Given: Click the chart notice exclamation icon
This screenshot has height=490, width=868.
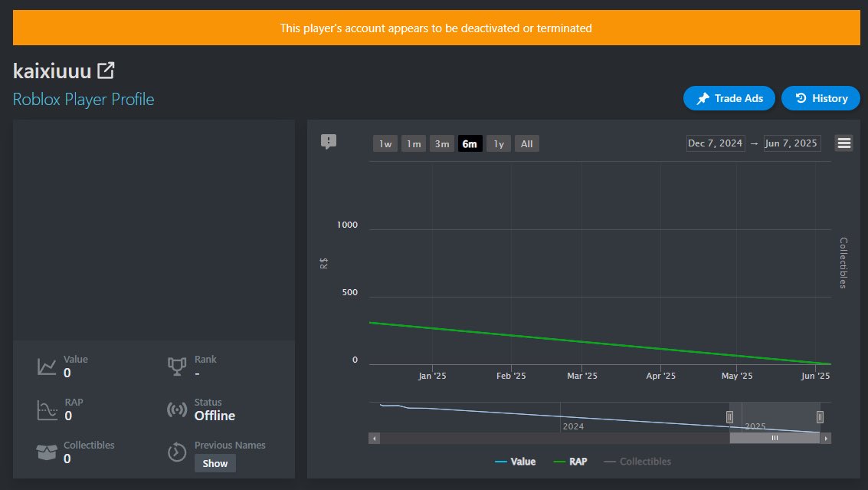Looking at the screenshot, I should point(328,142).
